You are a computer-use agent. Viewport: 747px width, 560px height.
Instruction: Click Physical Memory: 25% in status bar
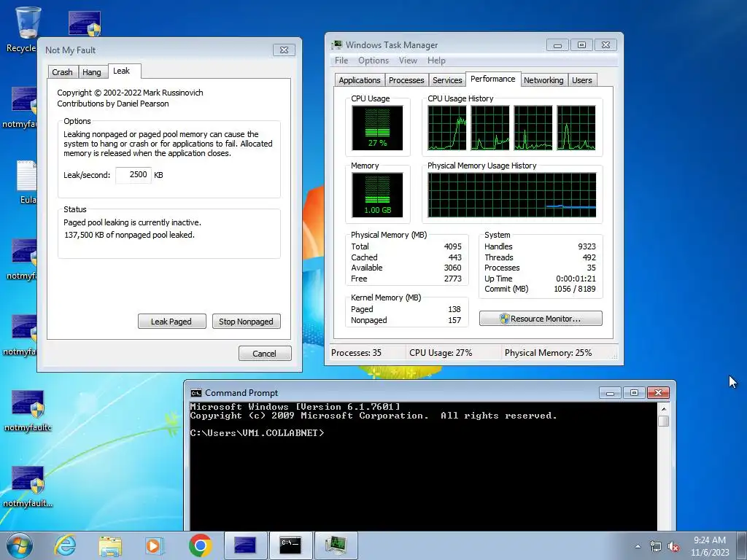[x=549, y=353]
